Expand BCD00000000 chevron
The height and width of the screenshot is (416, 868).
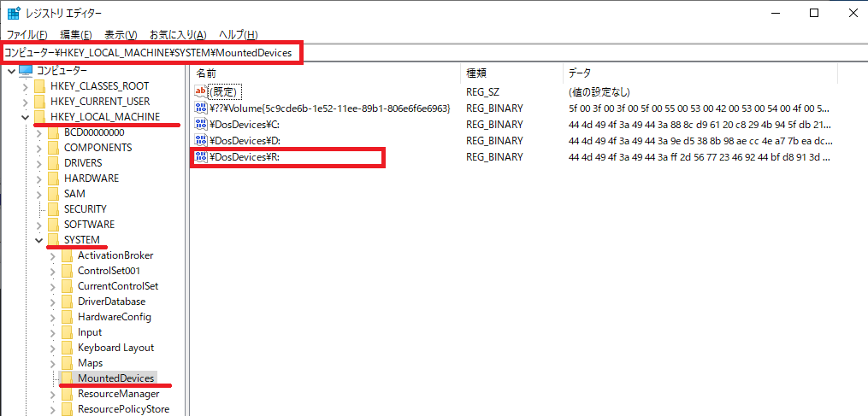[x=38, y=132]
